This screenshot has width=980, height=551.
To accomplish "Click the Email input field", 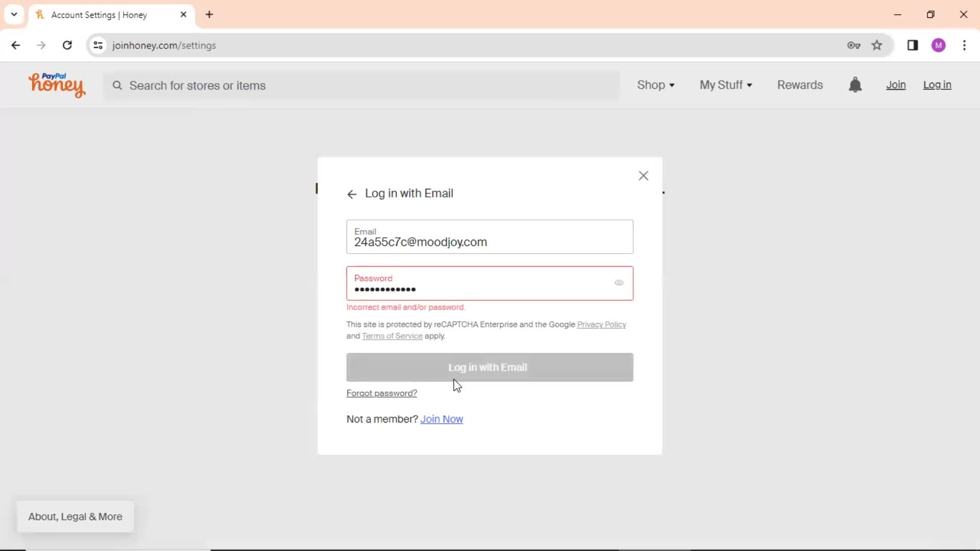I will click(489, 237).
